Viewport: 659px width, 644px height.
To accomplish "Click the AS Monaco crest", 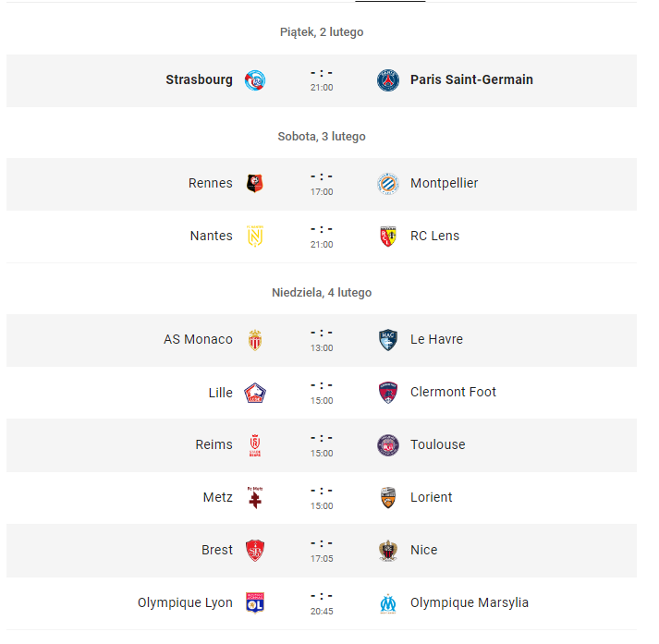I will point(255,340).
